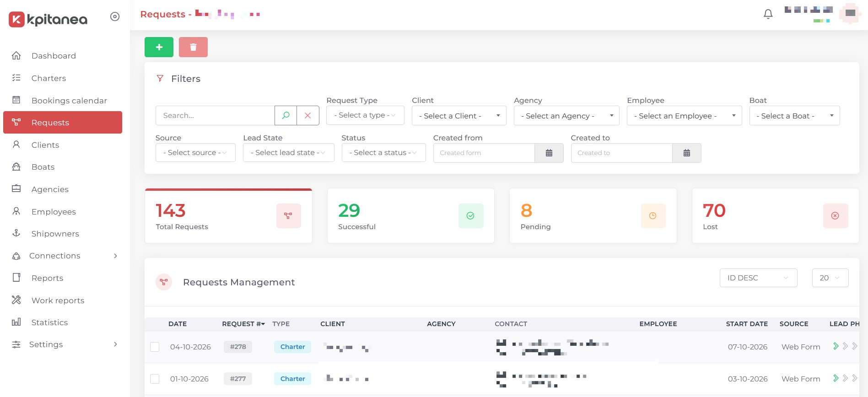Image resolution: width=868 pixels, height=397 pixels.
Task: Click lead phase arrows for request #278
Action: (x=845, y=346)
